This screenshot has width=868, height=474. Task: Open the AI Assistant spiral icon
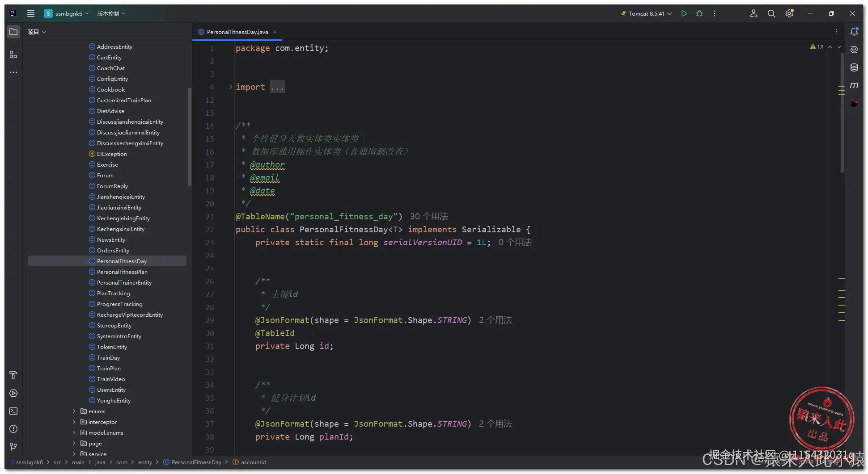[854, 50]
